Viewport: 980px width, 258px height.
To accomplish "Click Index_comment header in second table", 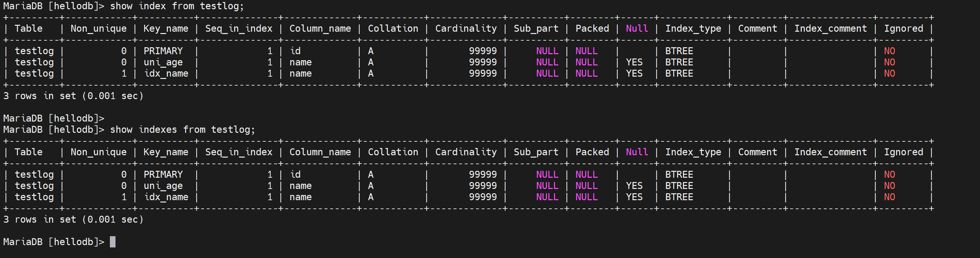I will click(x=830, y=152).
